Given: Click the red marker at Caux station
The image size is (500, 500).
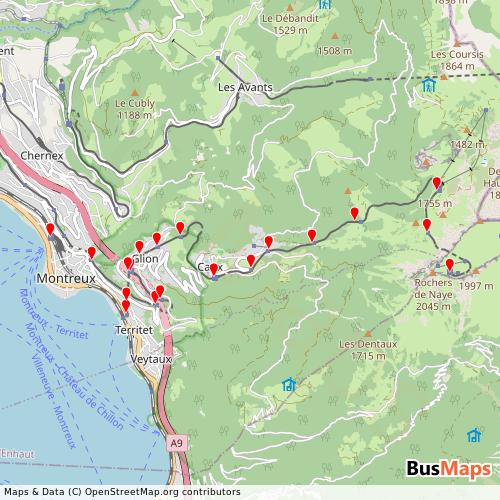Looking at the screenshot, I should [214, 270].
